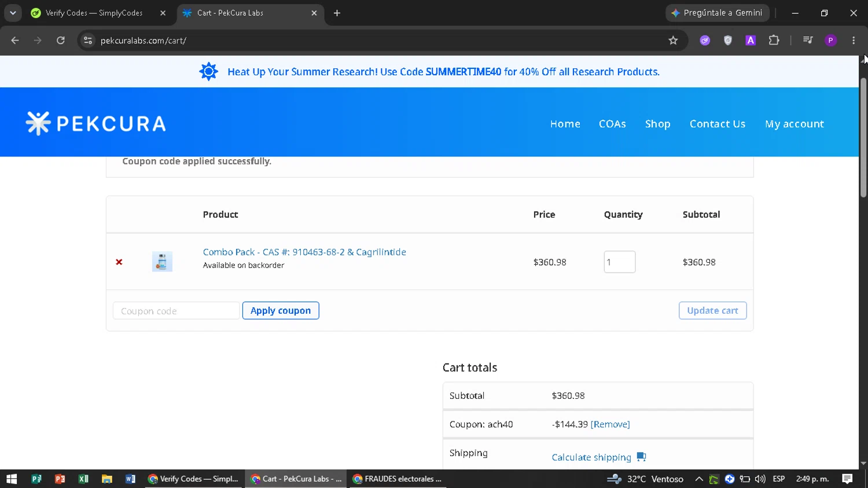Open the purple round extension icon in the toolbar
The height and width of the screenshot is (488, 868).
tap(705, 41)
